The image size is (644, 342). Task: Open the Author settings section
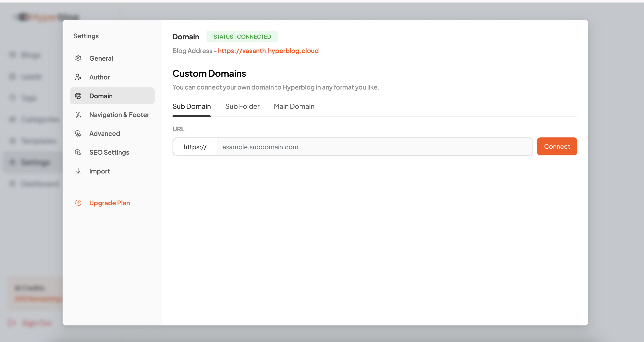click(x=99, y=77)
